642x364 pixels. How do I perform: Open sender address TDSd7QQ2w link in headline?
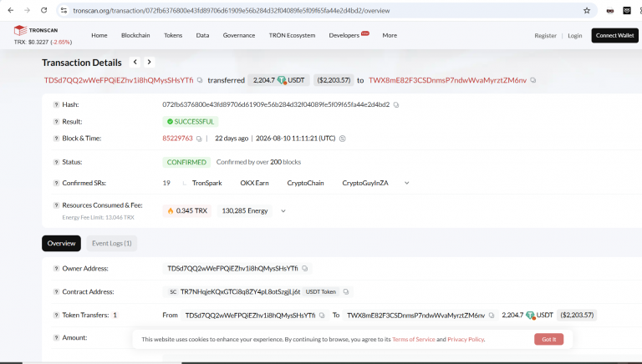(x=119, y=80)
